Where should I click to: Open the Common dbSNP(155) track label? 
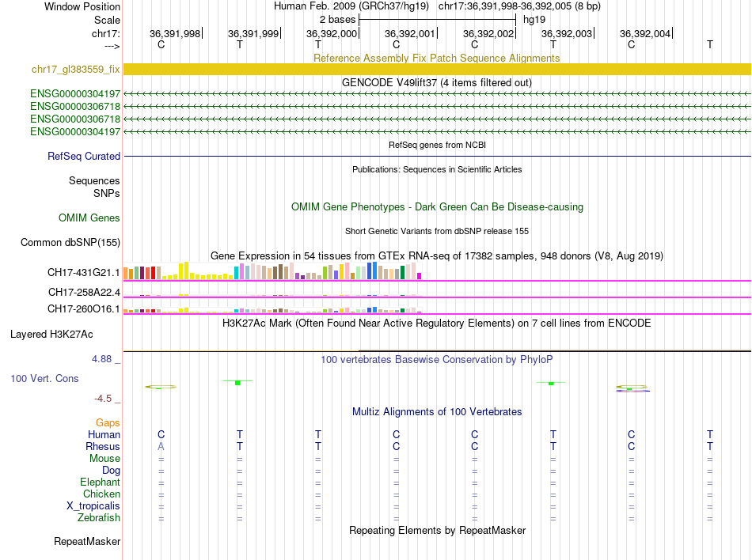point(70,242)
